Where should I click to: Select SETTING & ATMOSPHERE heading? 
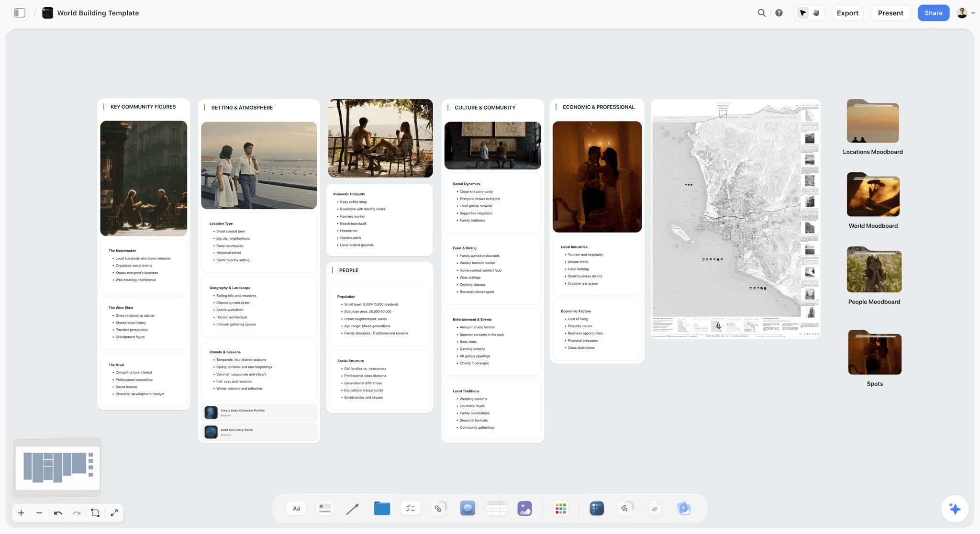pyautogui.click(x=242, y=108)
